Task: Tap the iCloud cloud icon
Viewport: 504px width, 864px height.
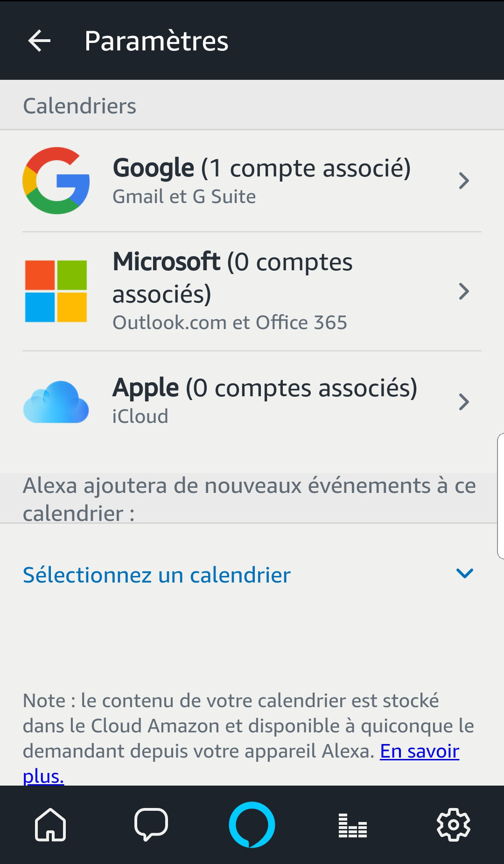Action: point(56,402)
